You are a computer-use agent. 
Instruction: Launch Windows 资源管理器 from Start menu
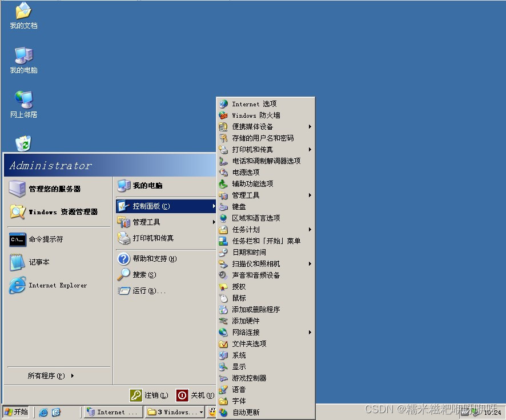59,212
